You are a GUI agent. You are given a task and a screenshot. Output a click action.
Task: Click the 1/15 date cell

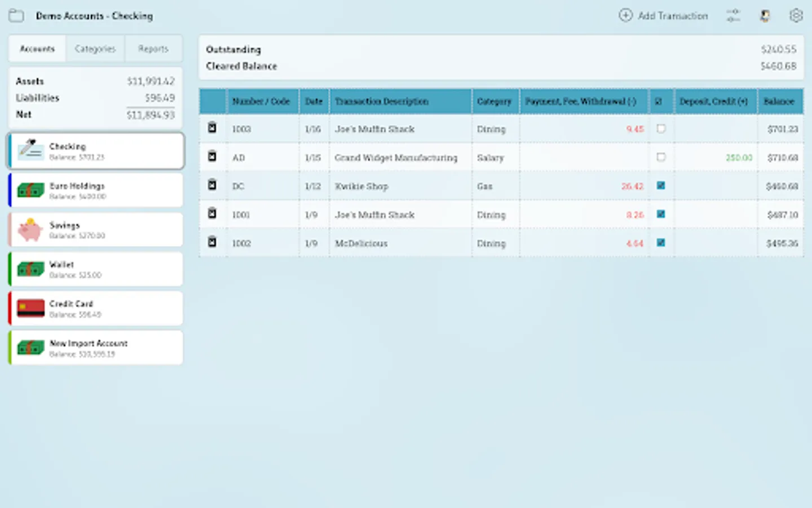coord(314,157)
